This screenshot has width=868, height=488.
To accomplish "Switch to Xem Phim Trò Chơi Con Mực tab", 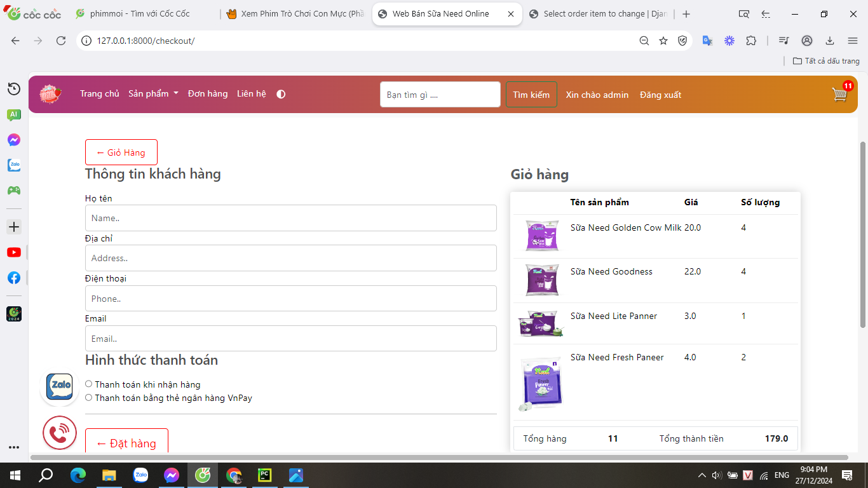I will point(295,14).
